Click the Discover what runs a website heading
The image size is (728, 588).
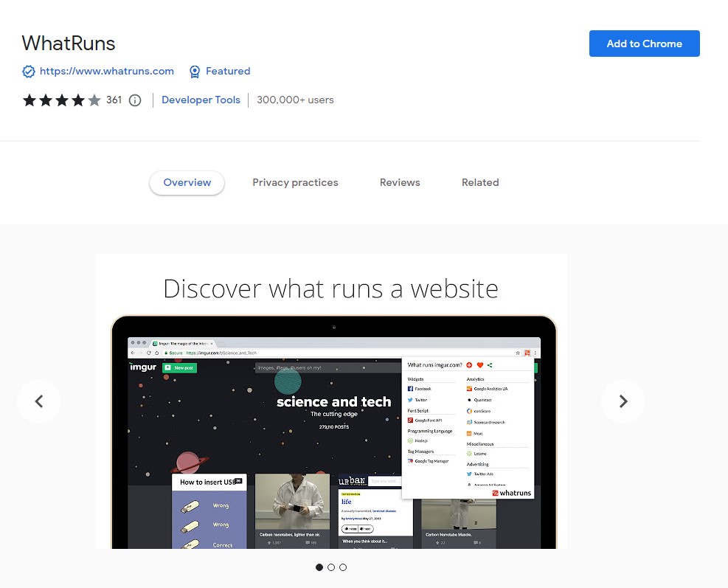point(331,288)
